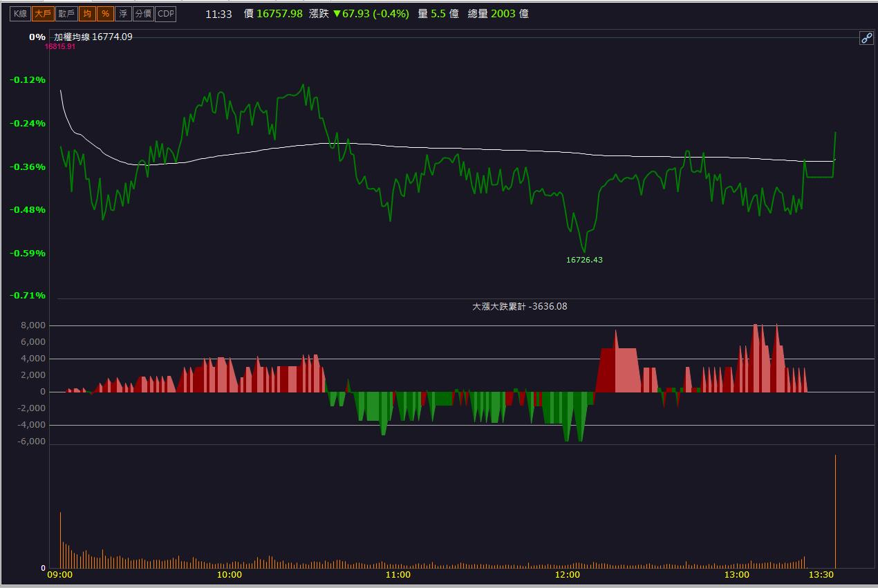This screenshot has height=588, width=878.
Task: Click the 加權均線 16774.09 legend label
Action: pyautogui.click(x=93, y=37)
